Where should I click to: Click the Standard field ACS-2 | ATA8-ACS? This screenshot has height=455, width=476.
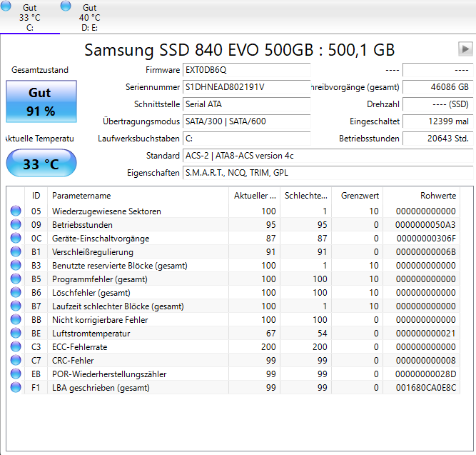pyautogui.click(x=328, y=156)
